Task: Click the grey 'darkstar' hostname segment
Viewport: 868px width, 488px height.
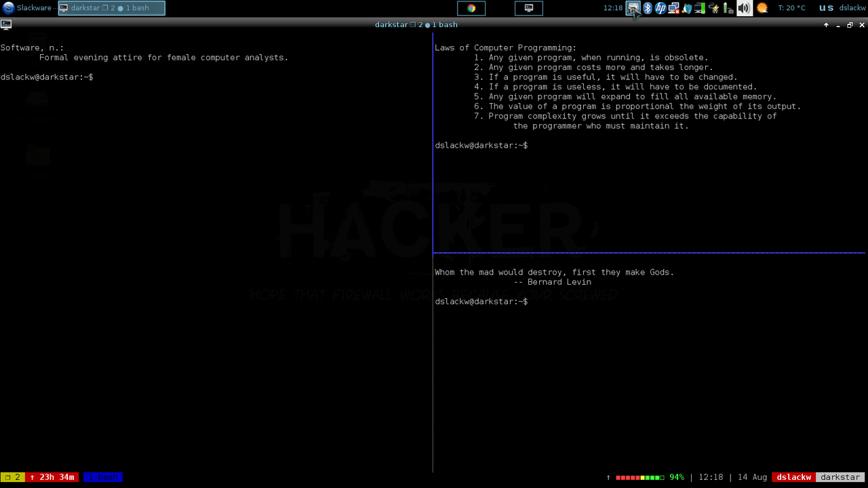Action: (840, 477)
